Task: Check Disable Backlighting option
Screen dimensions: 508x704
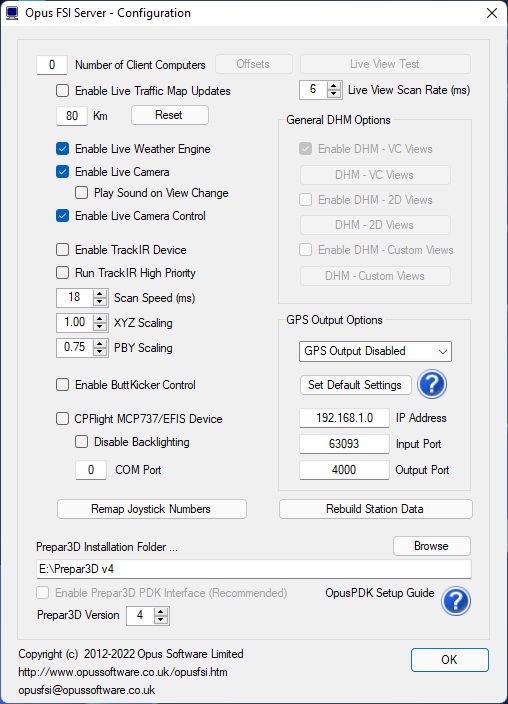Action: (x=81, y=442)
